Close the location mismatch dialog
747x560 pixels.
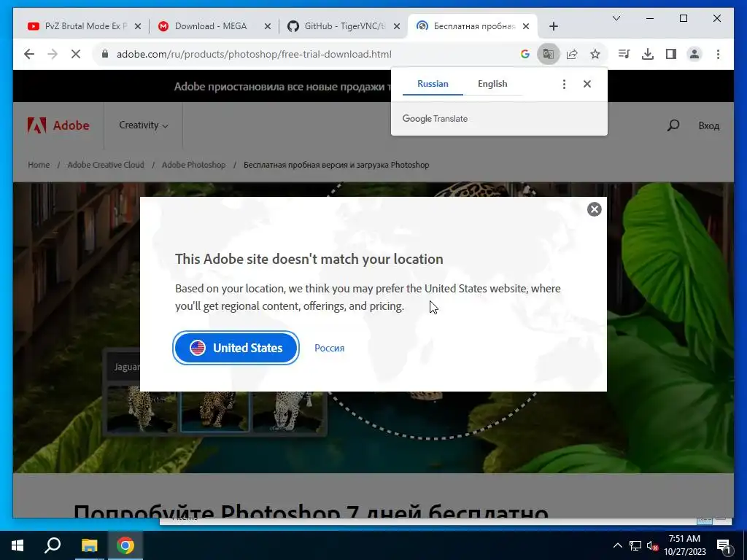[594, 209]
